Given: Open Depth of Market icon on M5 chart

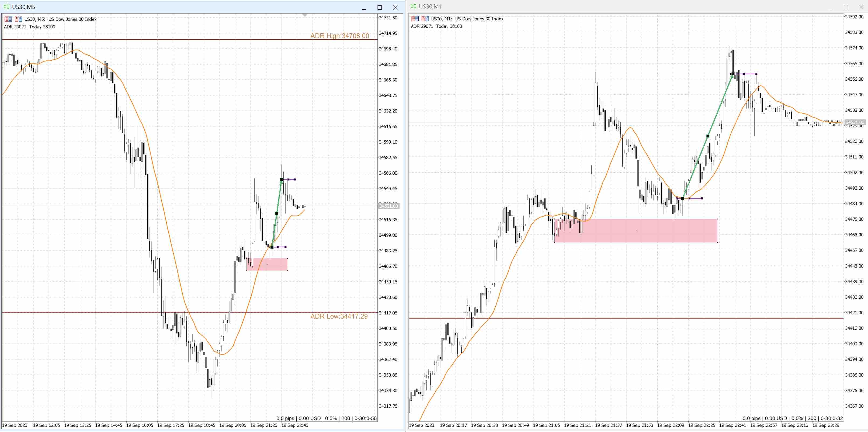Looking at the screenshot, I should 18,19.
